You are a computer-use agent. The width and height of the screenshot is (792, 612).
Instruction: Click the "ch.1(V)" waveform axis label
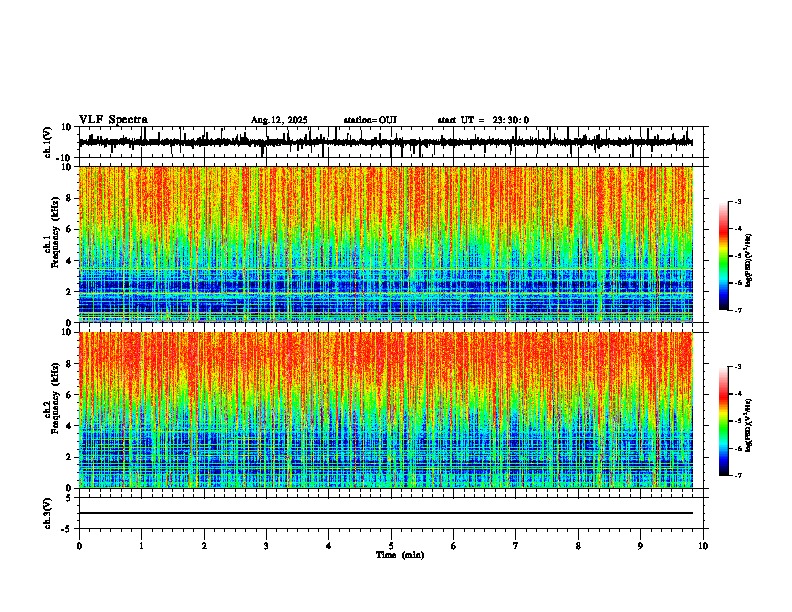(48, 142)
